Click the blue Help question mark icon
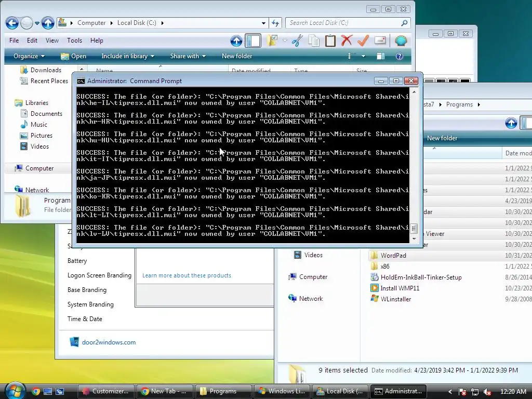This screenshot has width=532, height=399. [400, 56]
